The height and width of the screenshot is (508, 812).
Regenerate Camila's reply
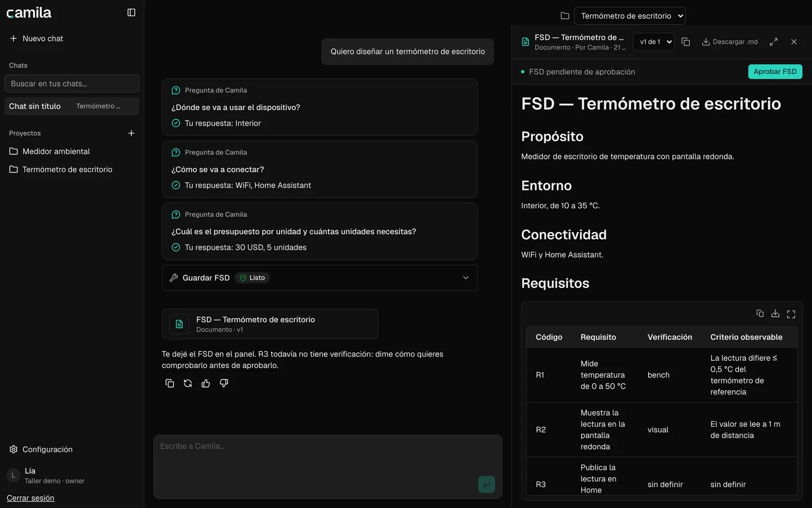point(188,384)
